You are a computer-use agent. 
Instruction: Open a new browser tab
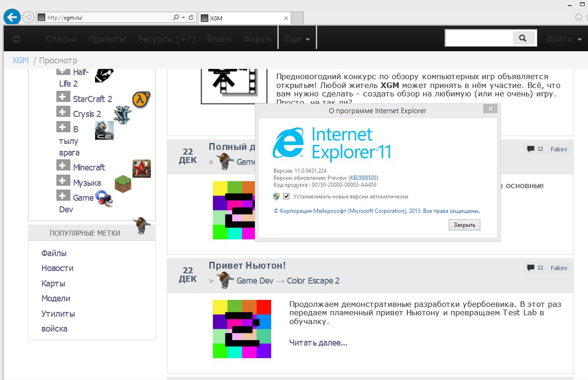[x=298, y=18]
